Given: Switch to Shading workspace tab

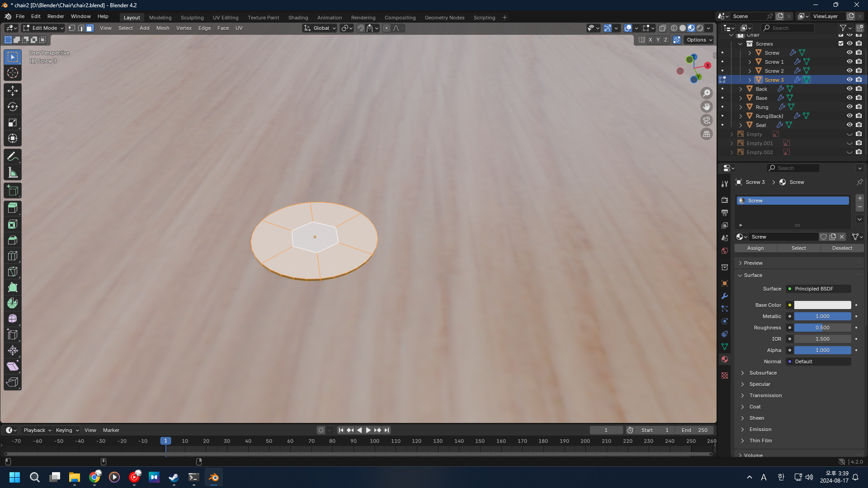Looking at the screenshot, I should [x=298, y=18].
